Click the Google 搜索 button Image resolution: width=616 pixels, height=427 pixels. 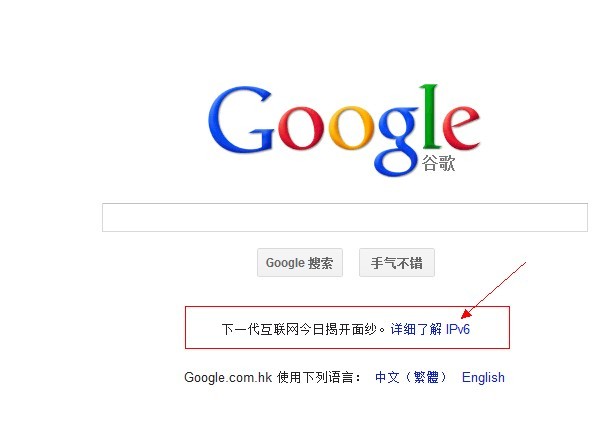[300, 262]
